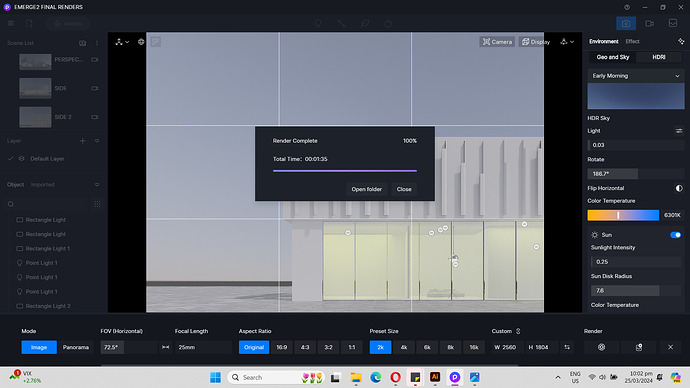Close the Render Complete dialog

click(x=404, y=189)
